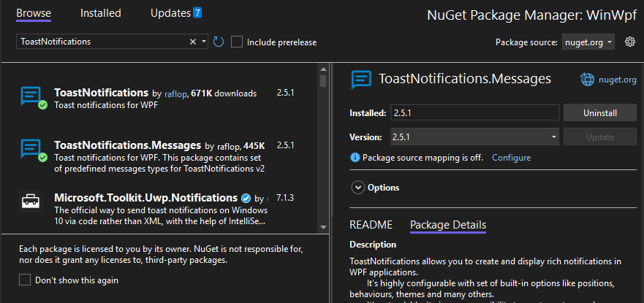Click the package list scrollbar thumb
Screen dimensions: 644x303
[x=323, y=81]
